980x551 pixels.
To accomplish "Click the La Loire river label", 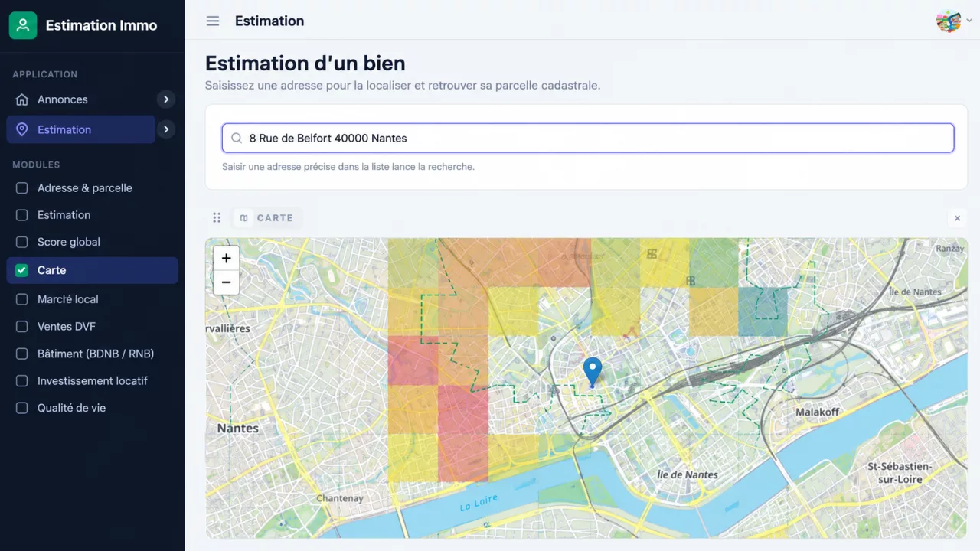I will 479,504.
